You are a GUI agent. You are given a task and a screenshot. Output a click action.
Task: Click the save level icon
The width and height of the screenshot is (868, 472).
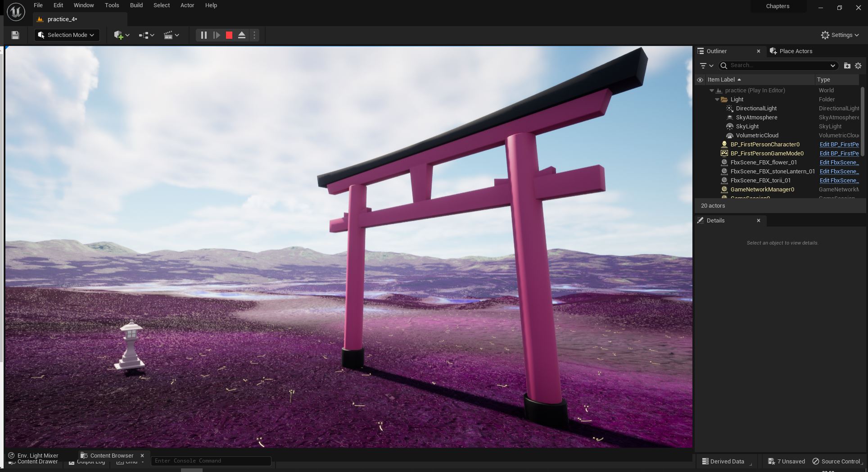(15, 35)
